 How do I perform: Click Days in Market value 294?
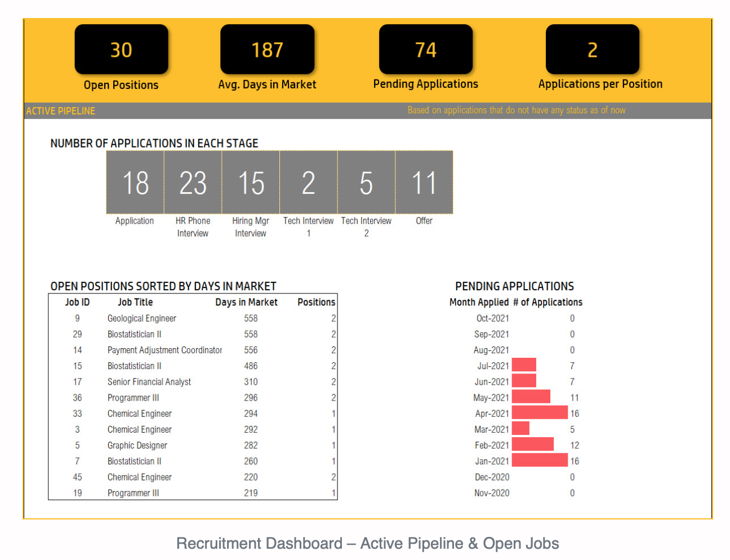(251, 414)
